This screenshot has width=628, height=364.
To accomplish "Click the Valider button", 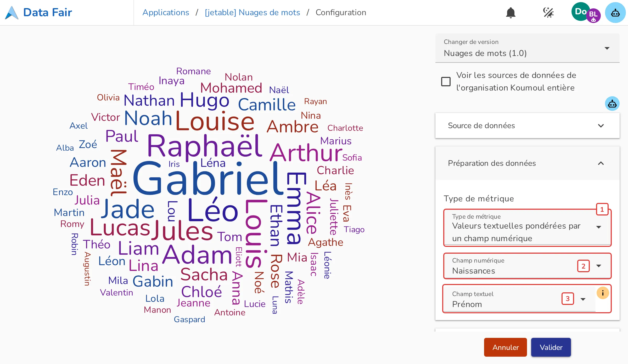I will 551,347.
